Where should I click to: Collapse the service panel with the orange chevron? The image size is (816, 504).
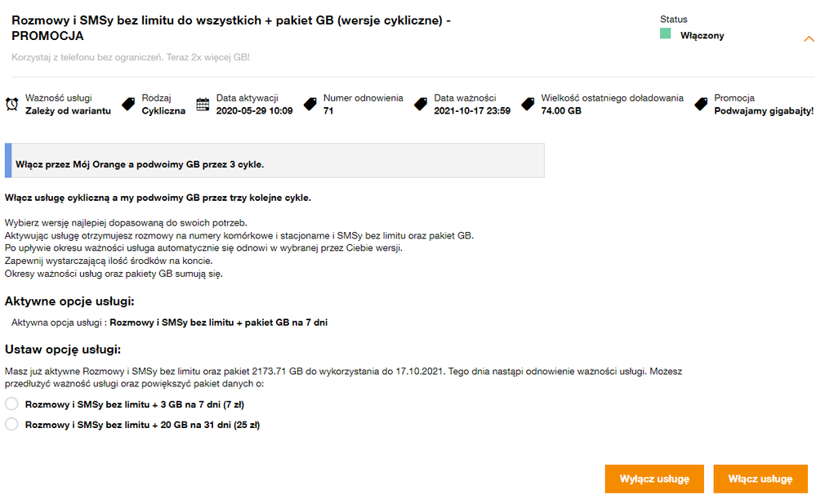[x=809, y=38]
